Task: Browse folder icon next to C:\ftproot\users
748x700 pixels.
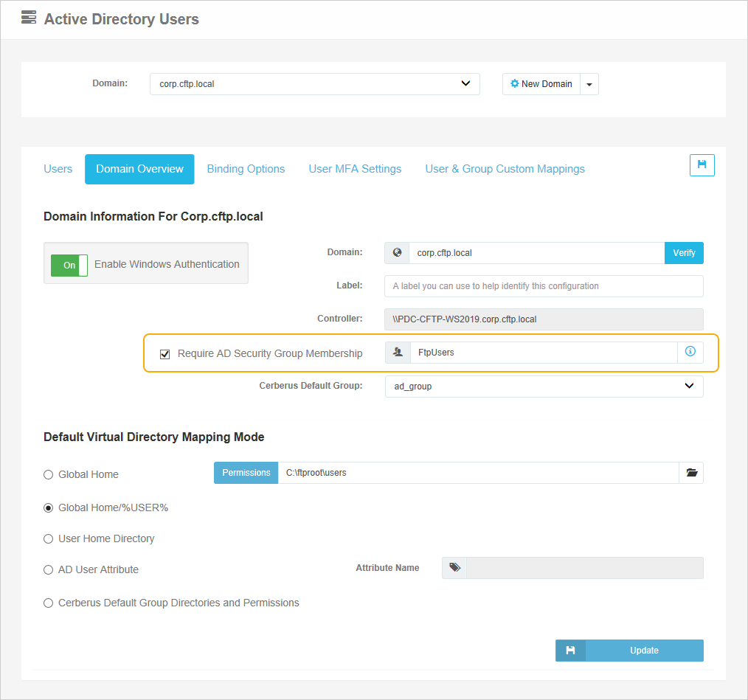Action: (691, 473)
